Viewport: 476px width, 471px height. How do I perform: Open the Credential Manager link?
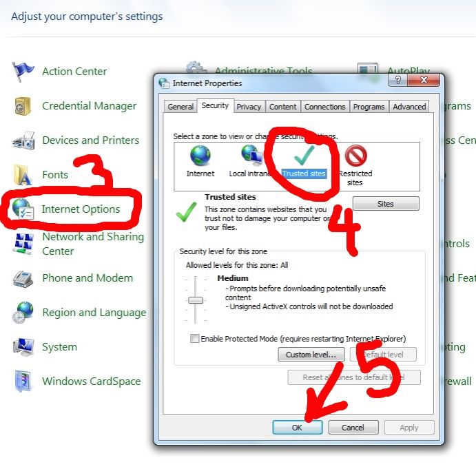pyautogui.click(x=90, y=106)
